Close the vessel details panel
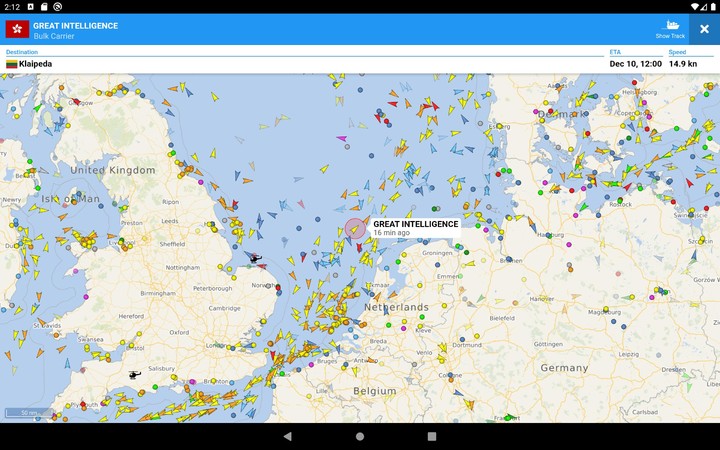The width and height of the screenshot is (720, 450). [x=704, y=29]
